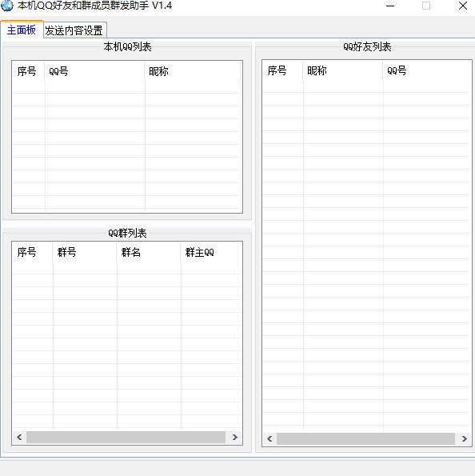Viewport: 475px width, 476px height.
Task: Close the 群发助手 window
Action: point(462,6)
